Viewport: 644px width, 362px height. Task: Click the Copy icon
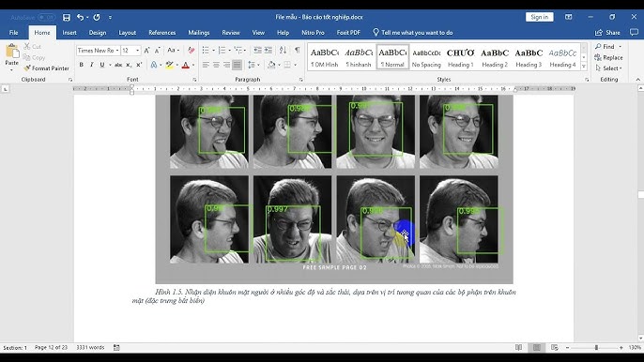[x=27, y=57]
